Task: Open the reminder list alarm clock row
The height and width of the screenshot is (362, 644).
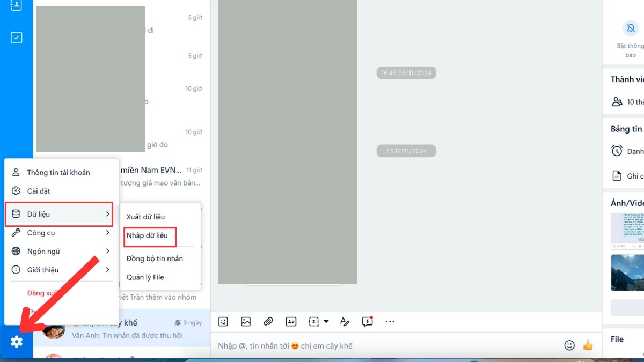Action: (627, 151)
